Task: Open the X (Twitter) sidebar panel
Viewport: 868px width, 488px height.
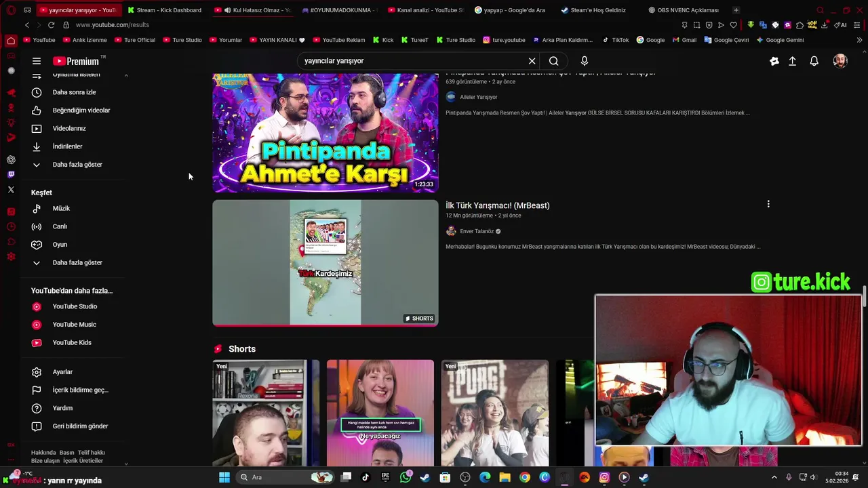Action: coord(11,190)
